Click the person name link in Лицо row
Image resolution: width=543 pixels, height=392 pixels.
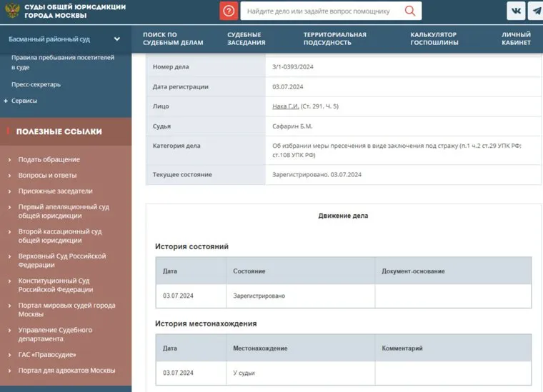pos(285,106)
